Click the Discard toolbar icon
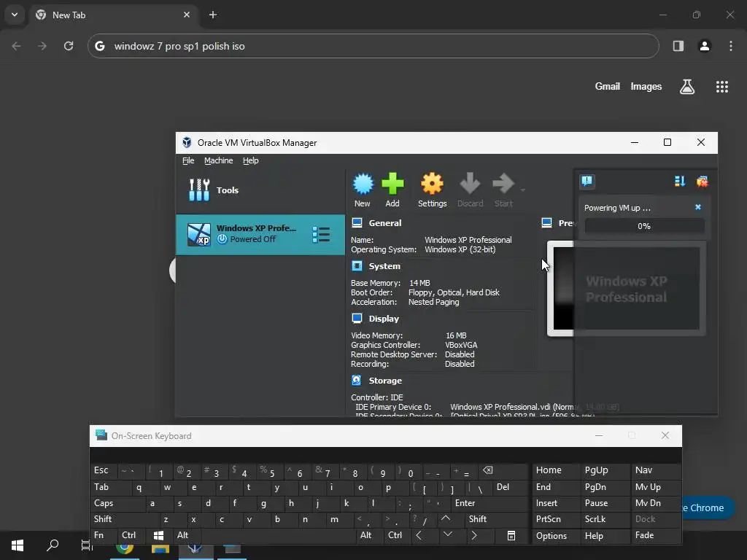Image resolution: width=747 pixels, height=560 pixels. point(471,190)
